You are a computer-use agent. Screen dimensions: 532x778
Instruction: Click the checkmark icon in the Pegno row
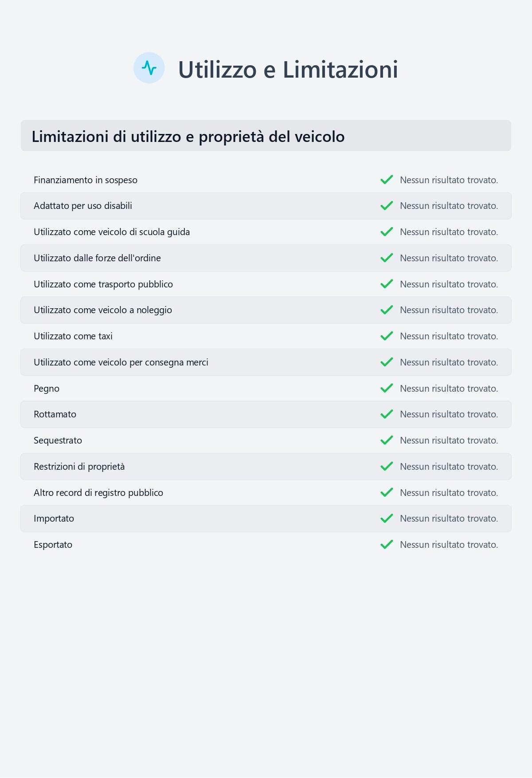click(387, 389)
